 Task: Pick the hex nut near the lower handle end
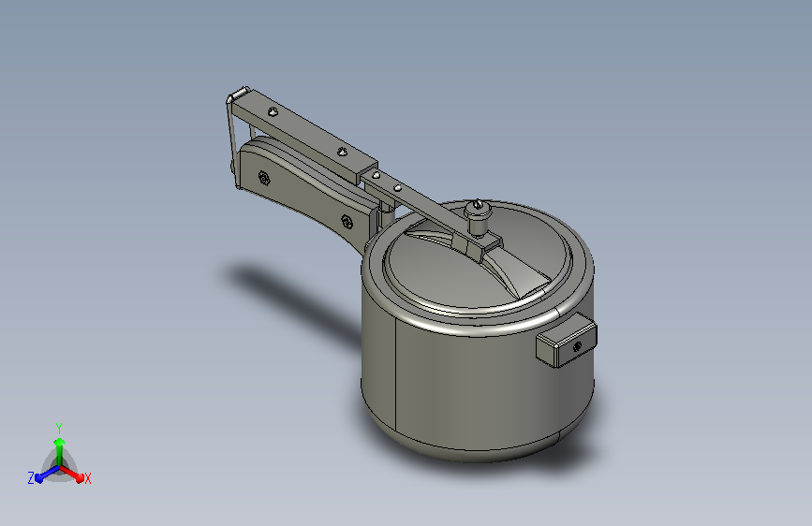tap(264, 179)
